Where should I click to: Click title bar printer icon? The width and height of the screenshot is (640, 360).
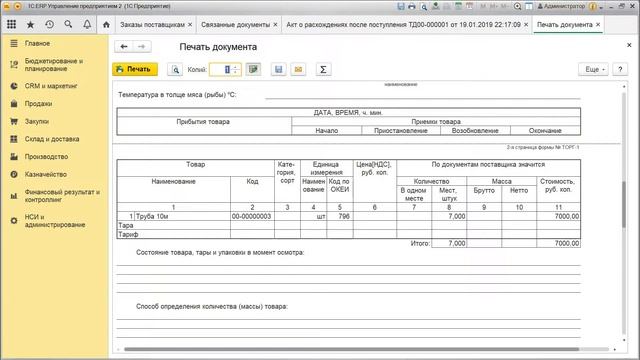point(412,6)
